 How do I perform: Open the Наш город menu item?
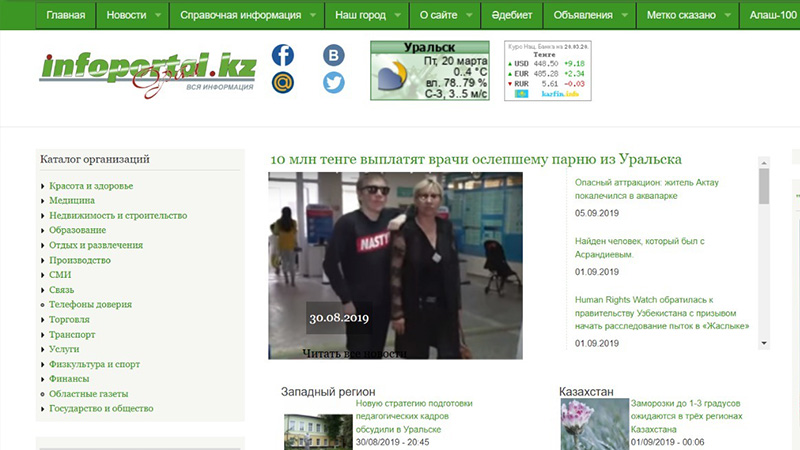[360, 15]
